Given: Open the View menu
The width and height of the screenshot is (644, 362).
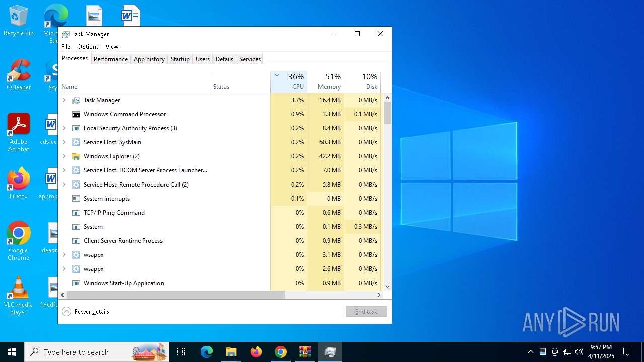Looking at the screenshot, I should 112,47.
